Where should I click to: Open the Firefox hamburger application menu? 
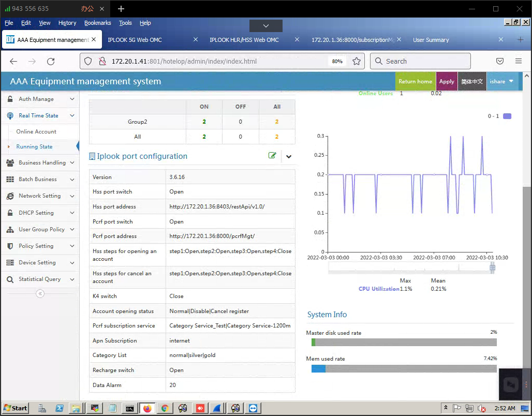coord(518,61)
